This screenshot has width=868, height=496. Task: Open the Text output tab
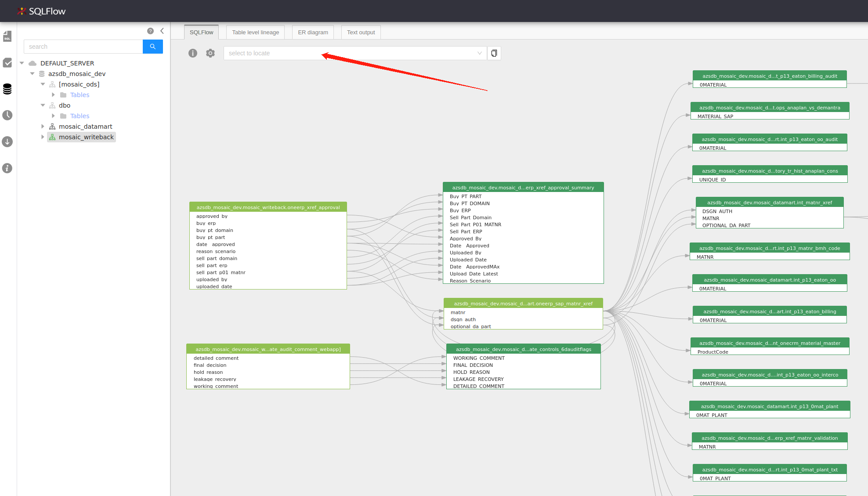(361, 32)
